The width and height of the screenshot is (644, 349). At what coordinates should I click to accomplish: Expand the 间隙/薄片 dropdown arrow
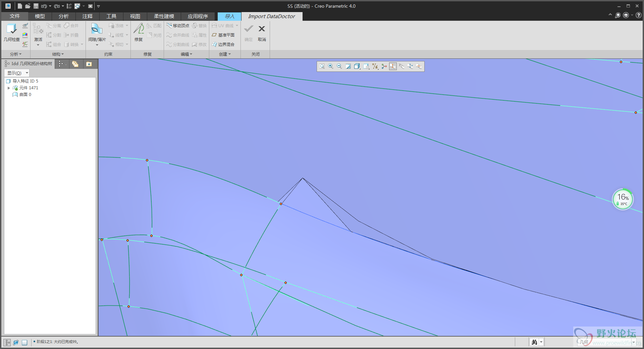click(x=97, y=45)
